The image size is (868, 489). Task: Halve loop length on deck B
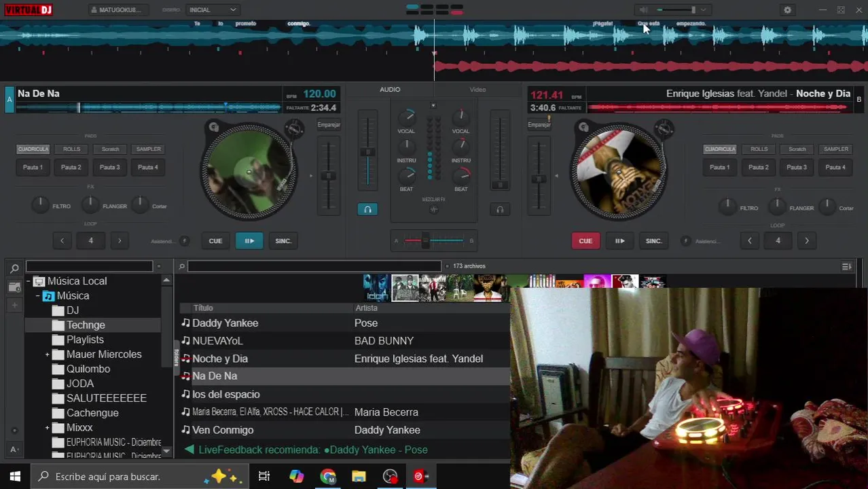749,240
